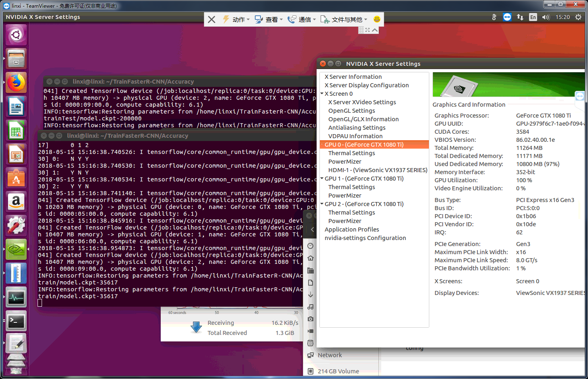Click the Used Dedicated Memory value 10800 MB
The image size is (588, 379).
click(x=538, y=164)
